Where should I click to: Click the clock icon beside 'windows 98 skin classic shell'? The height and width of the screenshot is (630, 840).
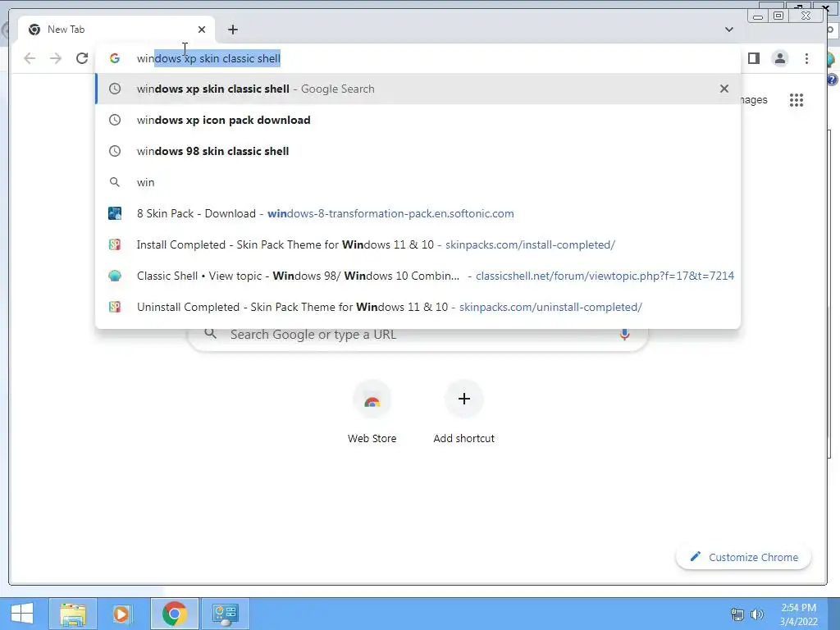point(115,151)
